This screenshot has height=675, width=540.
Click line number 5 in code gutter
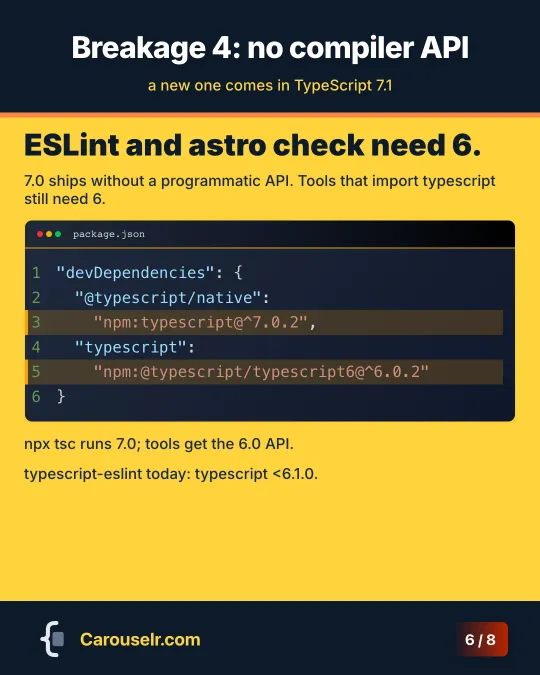pos(36,372)
